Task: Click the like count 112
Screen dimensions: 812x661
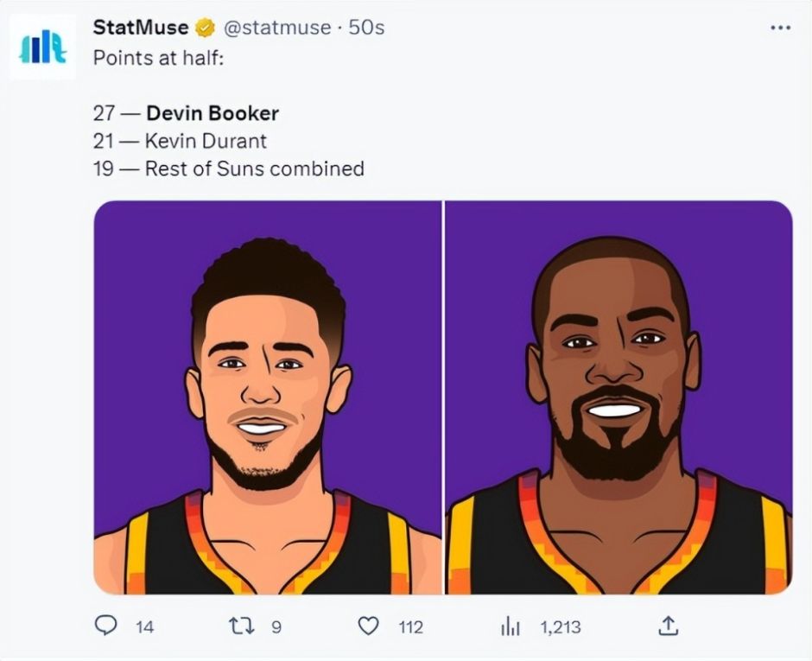Action: pos(410,627)
